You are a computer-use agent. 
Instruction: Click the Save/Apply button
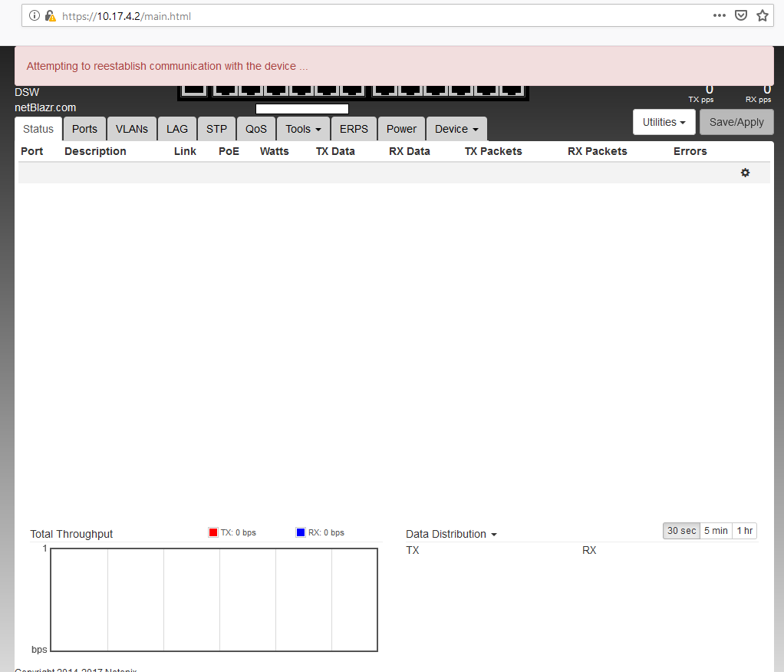click(x=736, y=122)
